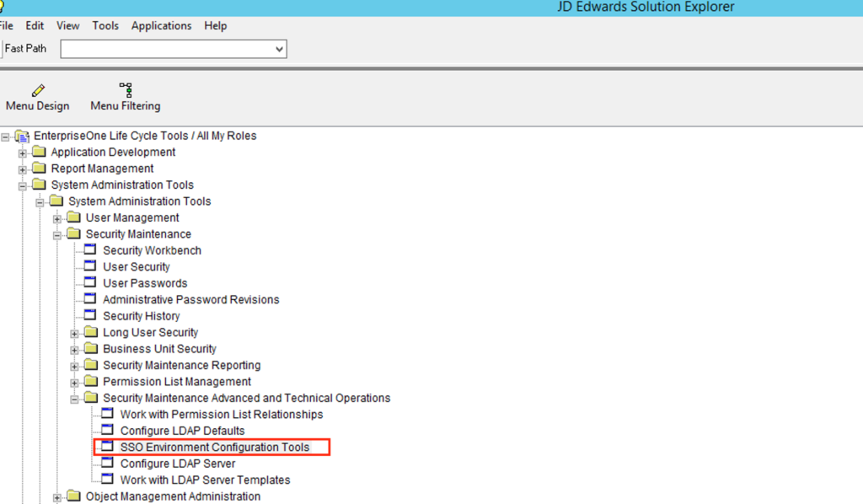863x504 pixels.
Task: Click the Menu Design button label
Action: point(37,105)
